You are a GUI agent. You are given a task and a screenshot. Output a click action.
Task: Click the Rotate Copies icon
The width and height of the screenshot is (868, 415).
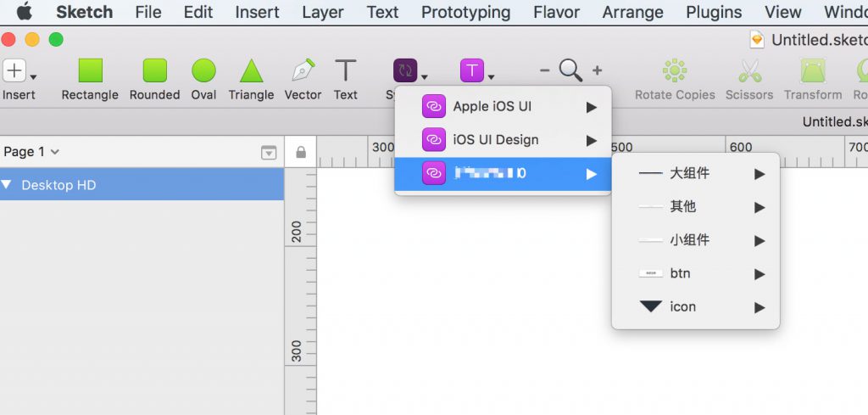(x=675, y=71)
